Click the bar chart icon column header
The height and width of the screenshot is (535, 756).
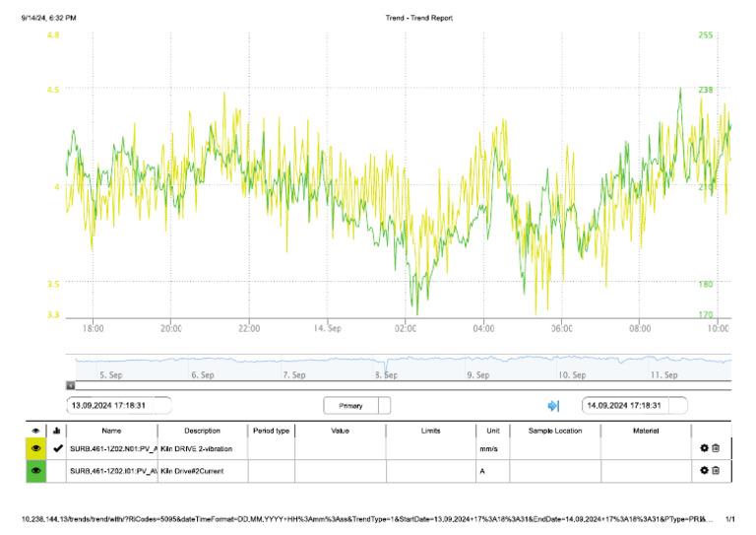pos(56,431)
